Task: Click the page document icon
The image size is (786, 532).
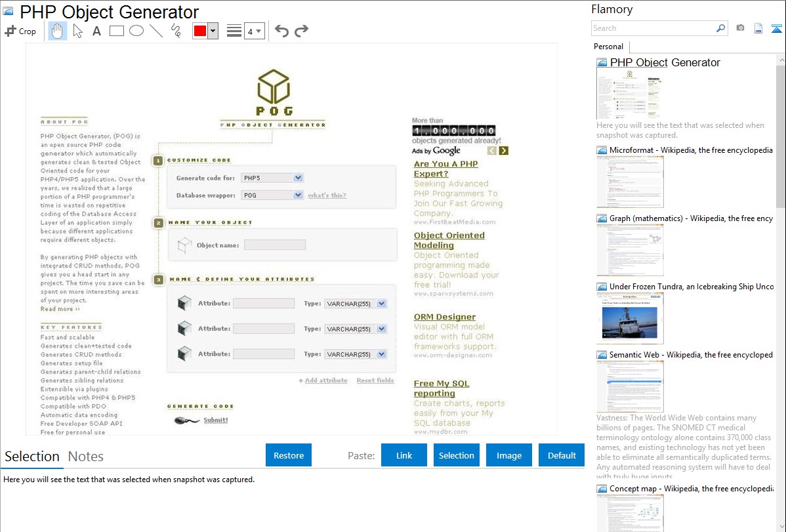Action: click(758, 28)
